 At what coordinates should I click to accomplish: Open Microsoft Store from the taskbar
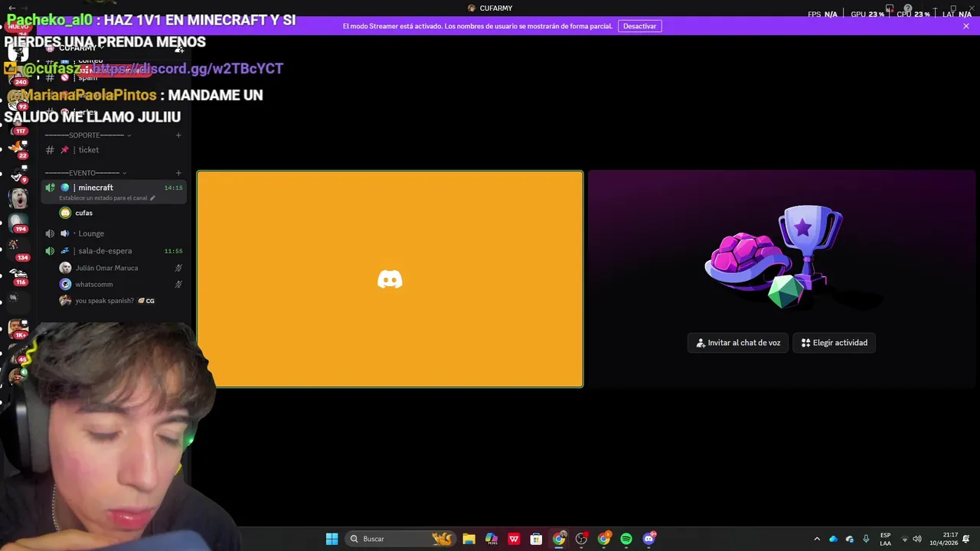536,539
